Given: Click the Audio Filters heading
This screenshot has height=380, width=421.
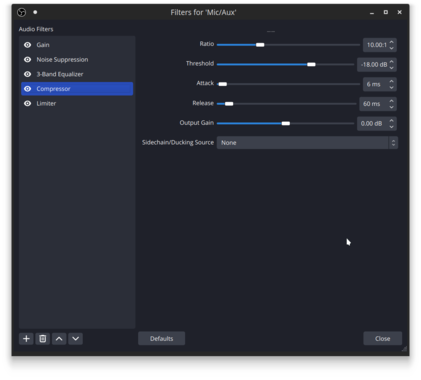Looking at the screenshot, I should 36,29.
